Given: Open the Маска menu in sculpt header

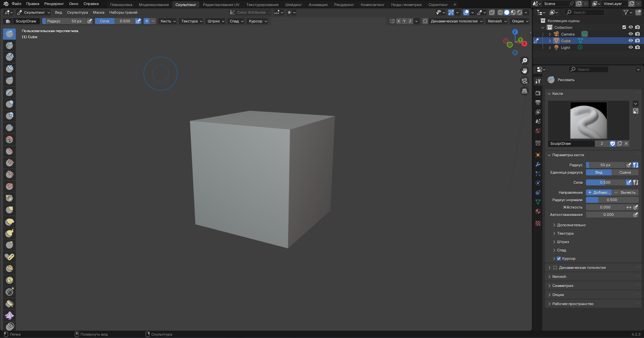Looking at the screenshot, I should click(x=99, y=12).
